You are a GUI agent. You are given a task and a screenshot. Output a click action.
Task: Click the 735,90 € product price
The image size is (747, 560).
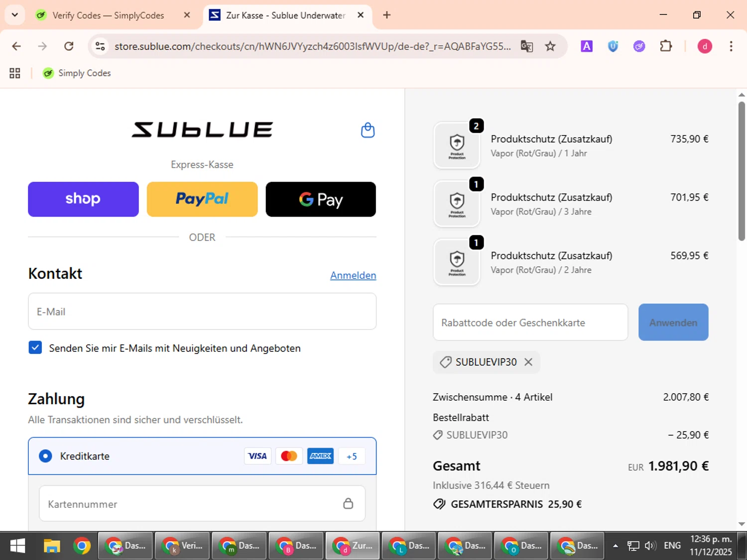[x=689, y=139]
